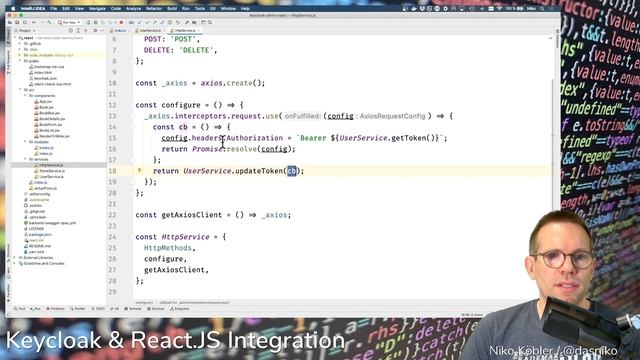640x360 pixels.
Task: Open the Project panel gear options
Action: click(95, 31)
